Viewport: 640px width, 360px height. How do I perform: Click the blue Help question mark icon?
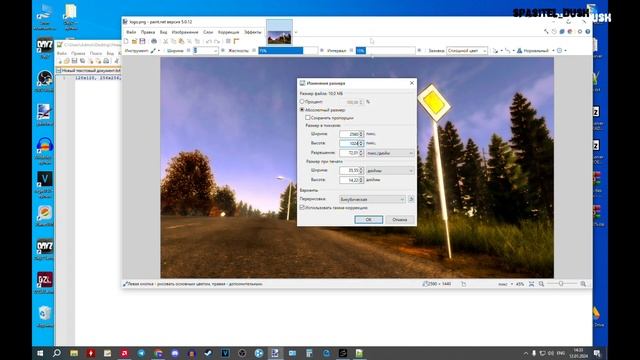(588, 31)
